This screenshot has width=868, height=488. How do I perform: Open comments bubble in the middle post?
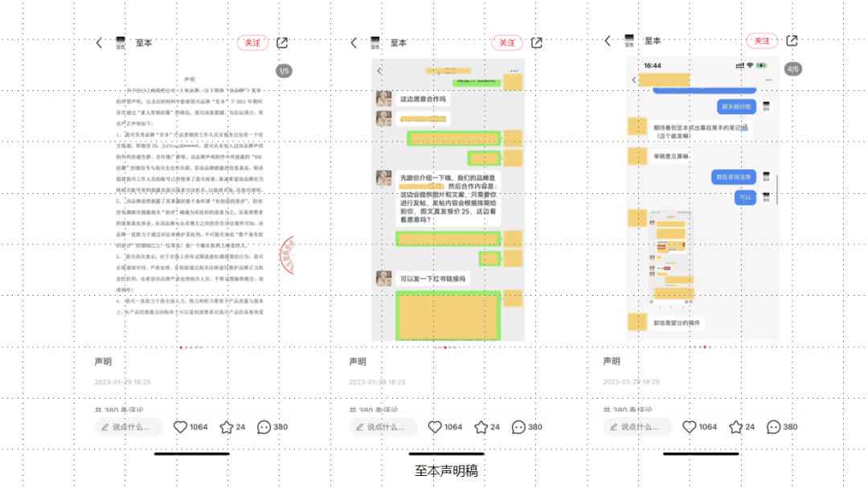[x=518, y=427]
